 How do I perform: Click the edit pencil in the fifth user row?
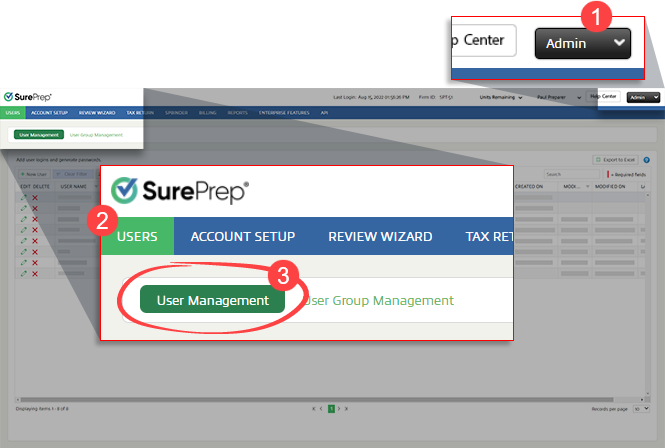(24, 241)
